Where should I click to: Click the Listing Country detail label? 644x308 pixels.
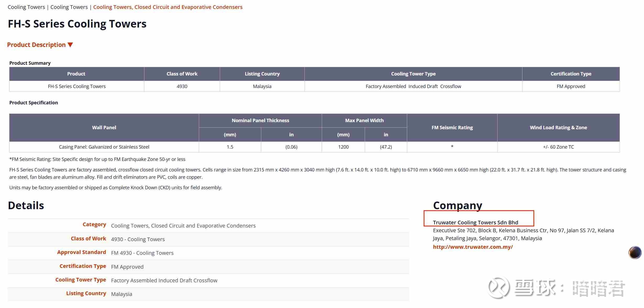click(x=86, y=293)
